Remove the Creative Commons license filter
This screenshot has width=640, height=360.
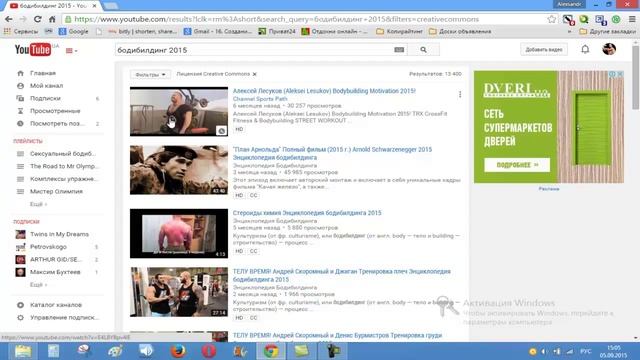[254, 74]
